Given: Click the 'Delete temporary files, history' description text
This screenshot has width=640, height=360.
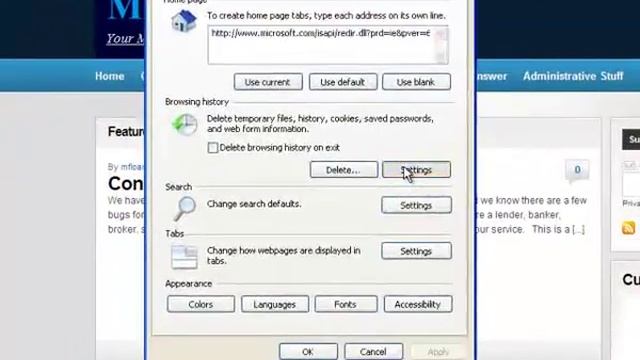Looking at the screenshot, I should tap(320, 124).
